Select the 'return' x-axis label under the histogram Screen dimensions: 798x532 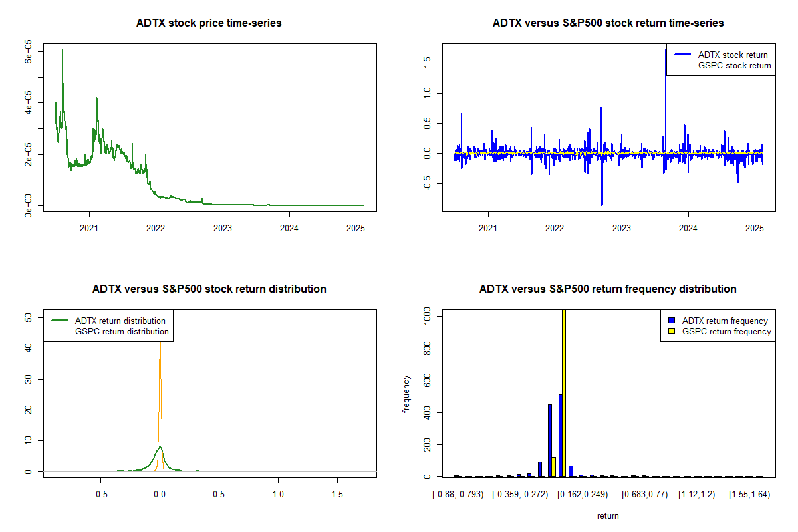(608, 515)
